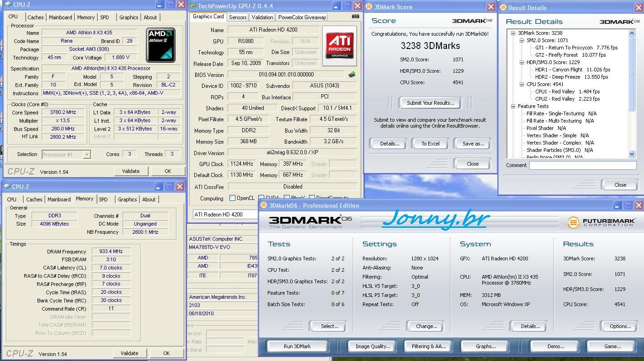Click the Result Details scrollbar down arrow

(x=632, y=154)
